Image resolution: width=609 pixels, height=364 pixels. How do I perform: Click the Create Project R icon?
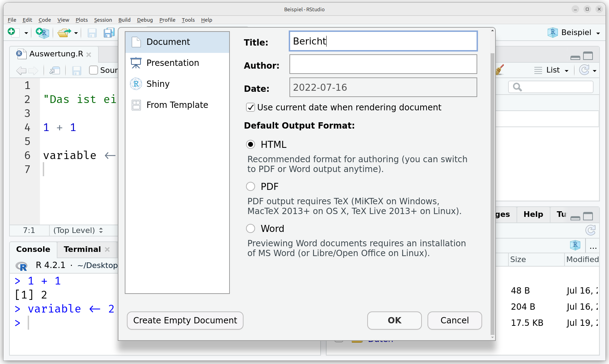[43, 33]
